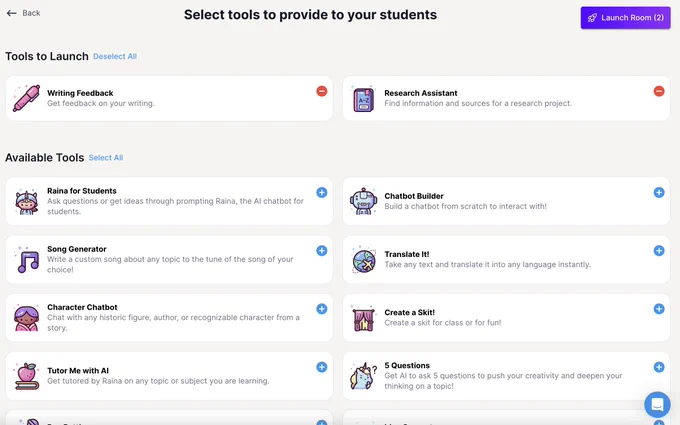Viewport: 680px width, 425px height.
Task: Click 'Create a skit for class' description
Action: pos(443,323)
